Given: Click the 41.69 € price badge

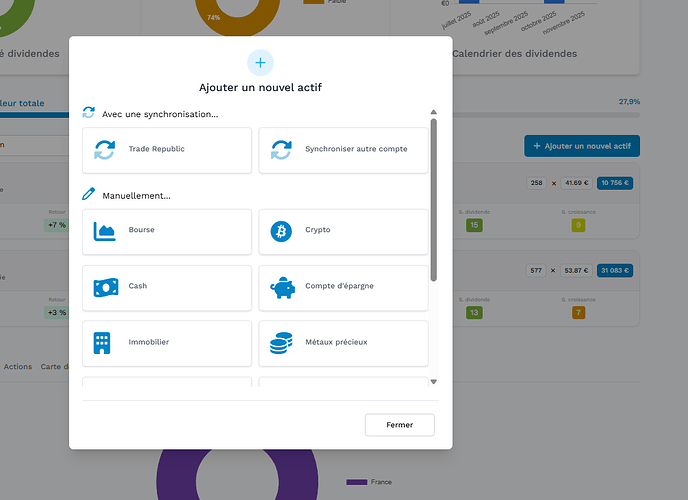Looking at the screenshot, I should click(577, 183).
